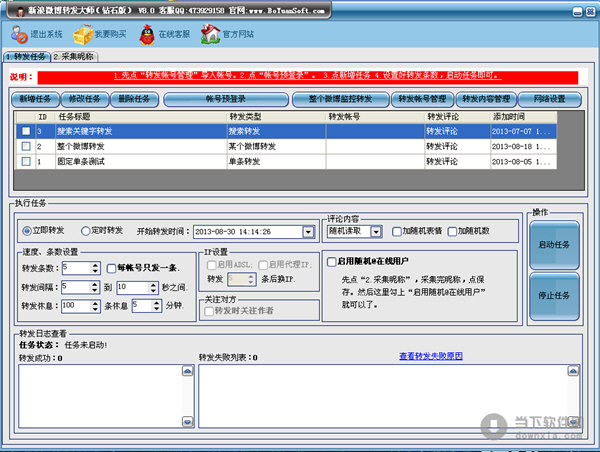Click the 条休息 minutes spinner arrows
Viewport: 600px width, 452px height.
pos(157,306)
